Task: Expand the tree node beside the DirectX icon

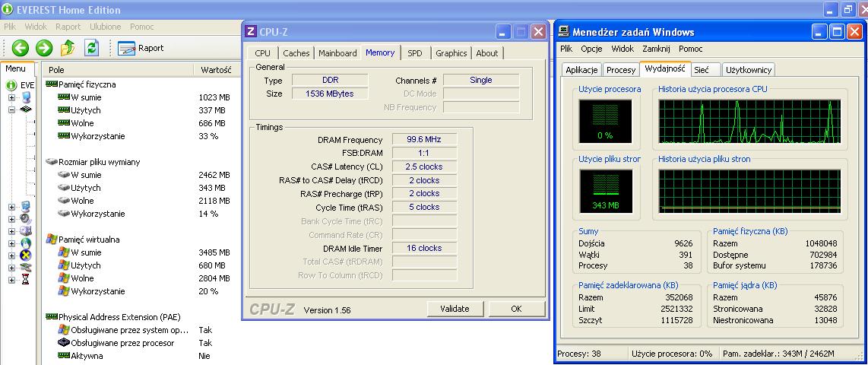Action: pos(11,255)
